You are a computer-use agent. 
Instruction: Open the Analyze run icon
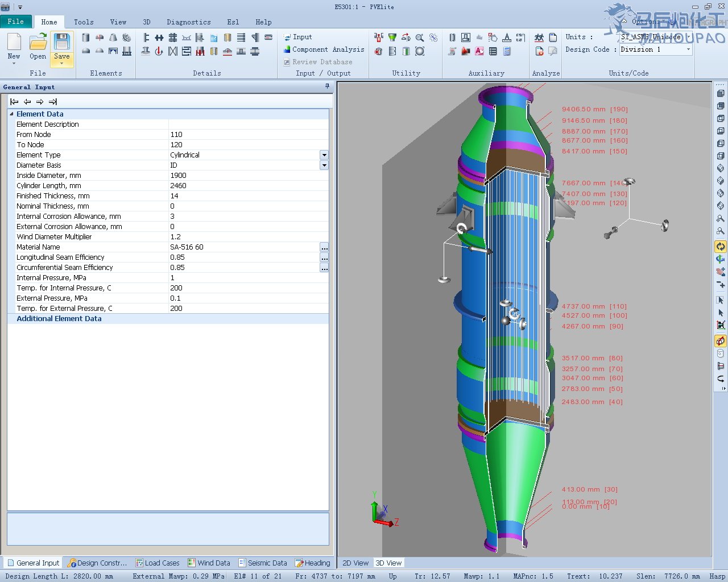[x=539, y=38]
